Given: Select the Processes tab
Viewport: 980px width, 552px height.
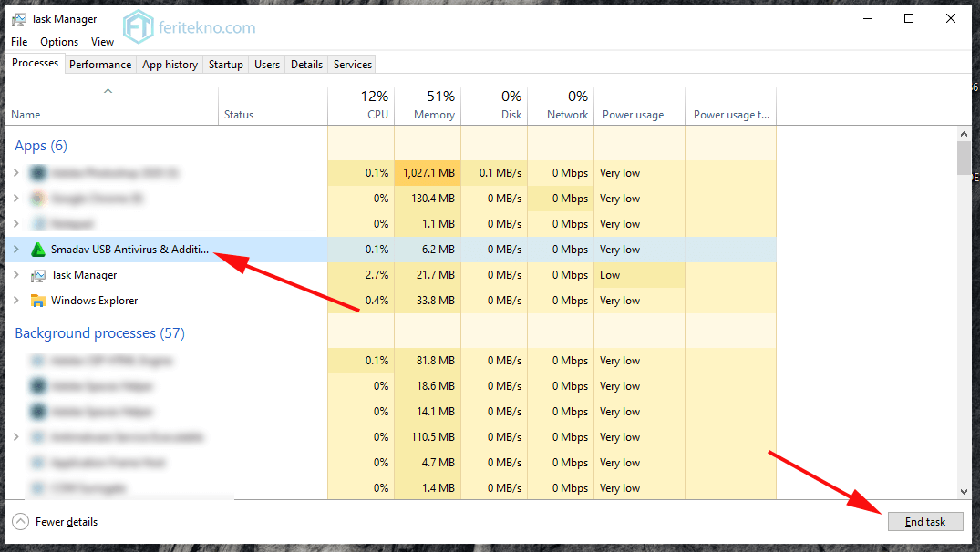Looking at the screenshot, I should 35,63.
